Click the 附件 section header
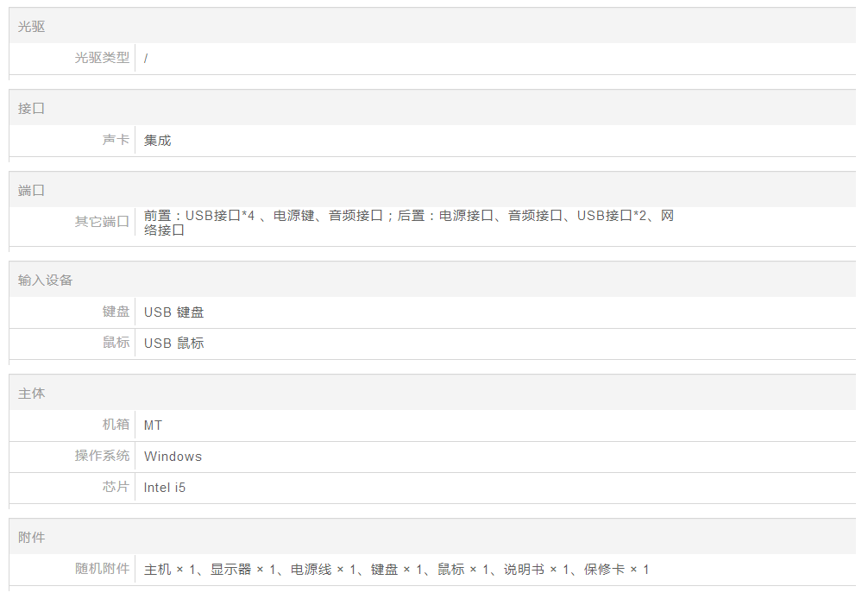The image size is (868, 599). 32,538
